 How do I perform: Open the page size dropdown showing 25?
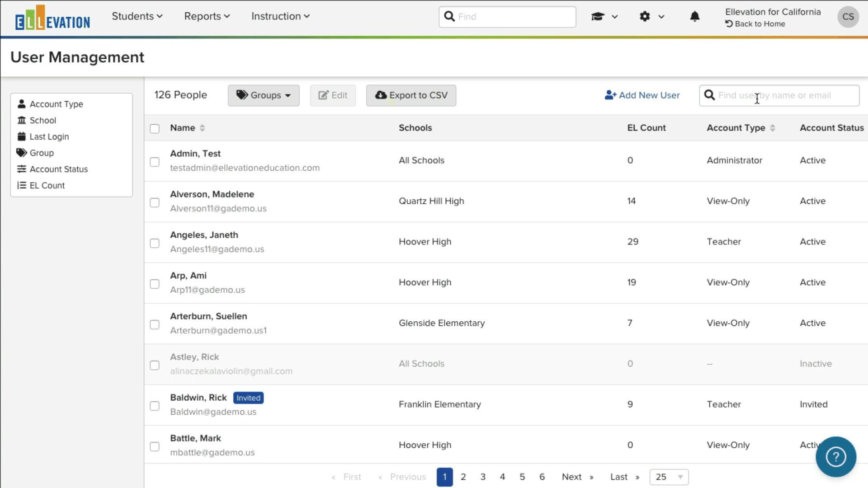point(669,477)
